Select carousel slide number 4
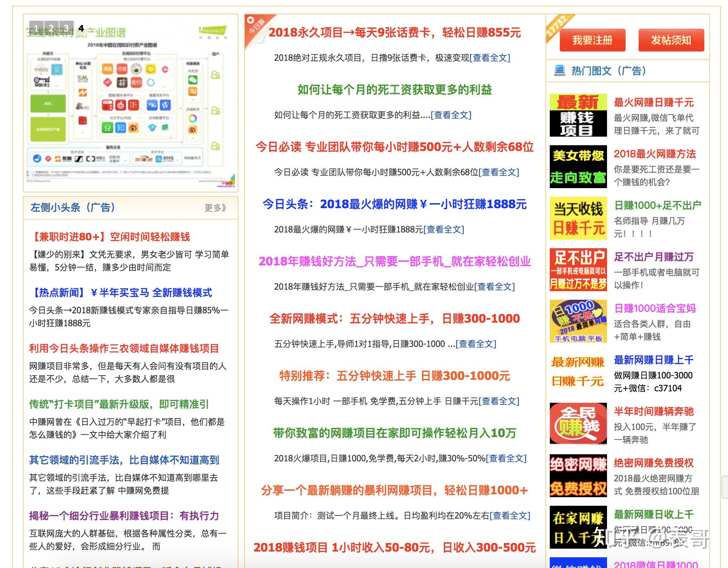The width and height of the screenshot is (728, 568). [x=81, y=28]
